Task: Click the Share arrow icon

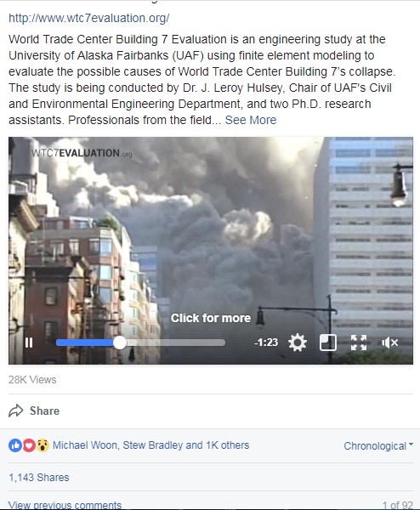Action: (15, 411)
